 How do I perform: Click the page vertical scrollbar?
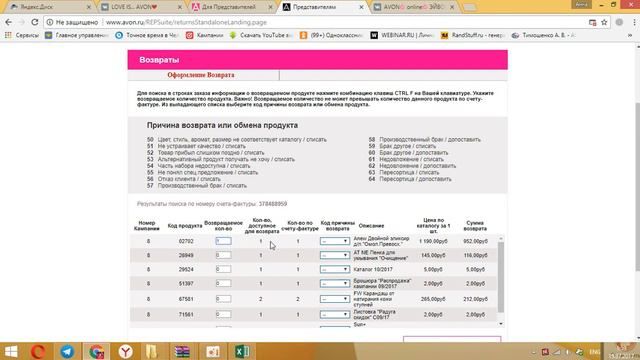click(x=637, y=186)
